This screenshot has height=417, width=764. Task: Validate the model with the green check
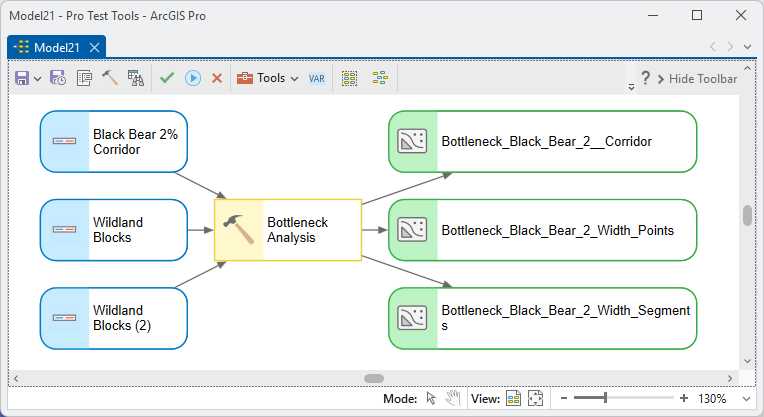click(167, 78)
